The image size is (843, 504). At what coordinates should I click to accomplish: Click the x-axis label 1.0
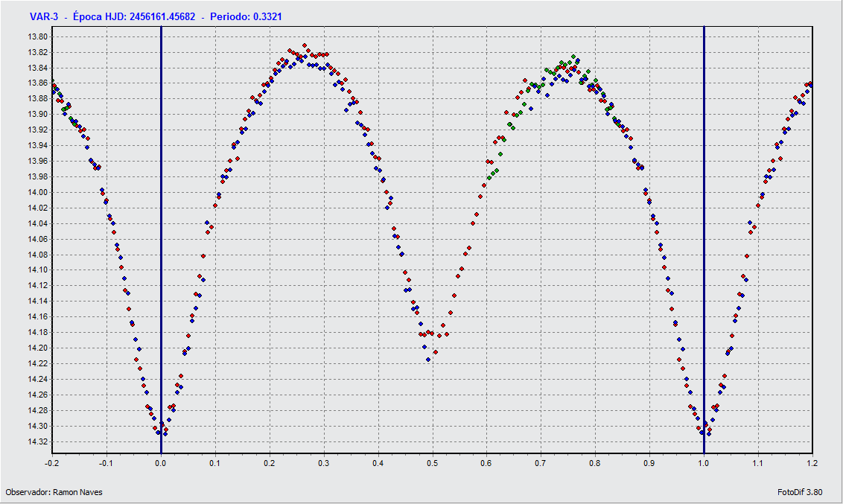click(704, 463)
